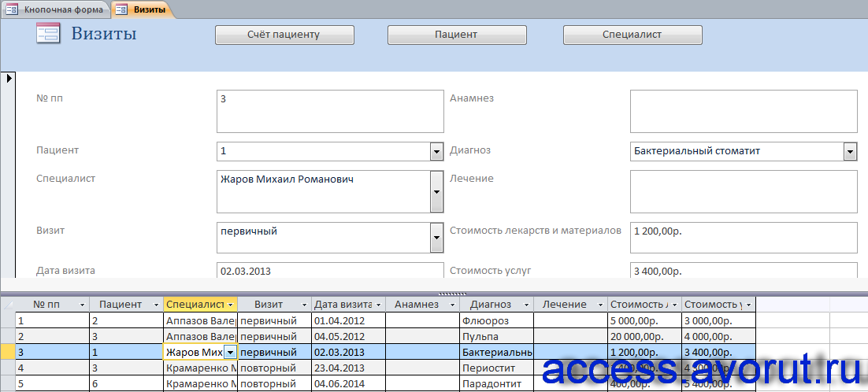
Task: Click the Пульпа diagnosis cell
Action: 496,336
